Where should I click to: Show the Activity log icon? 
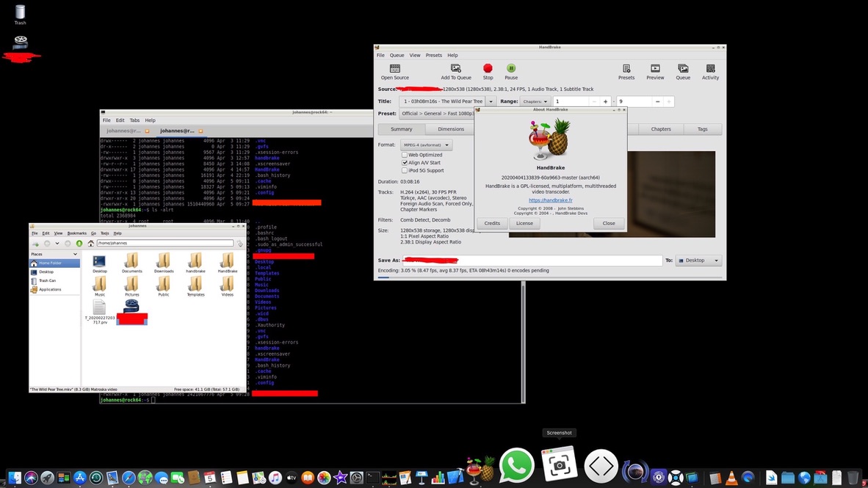(x=710, y=69)
